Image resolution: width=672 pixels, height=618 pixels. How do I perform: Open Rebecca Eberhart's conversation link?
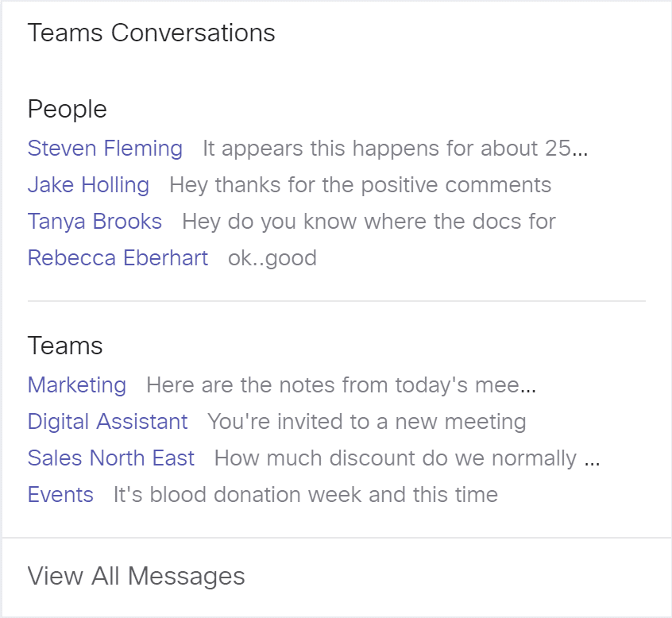(x=118, y=258)
